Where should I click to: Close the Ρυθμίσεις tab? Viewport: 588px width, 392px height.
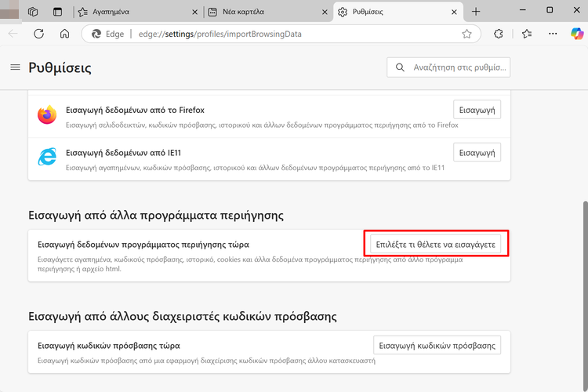click(x=454, y=12)
